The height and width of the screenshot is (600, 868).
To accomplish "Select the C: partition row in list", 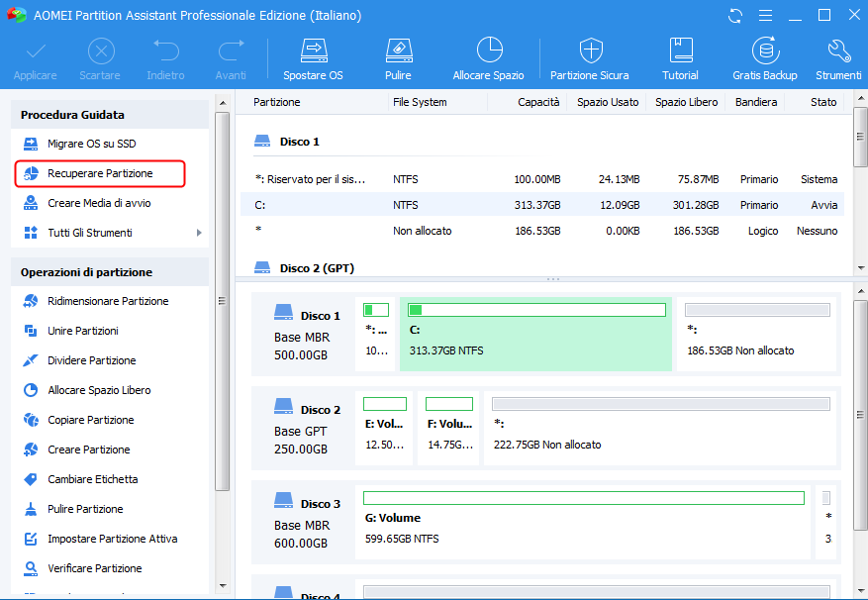I will pyautogui.click(x=541, y=205).
